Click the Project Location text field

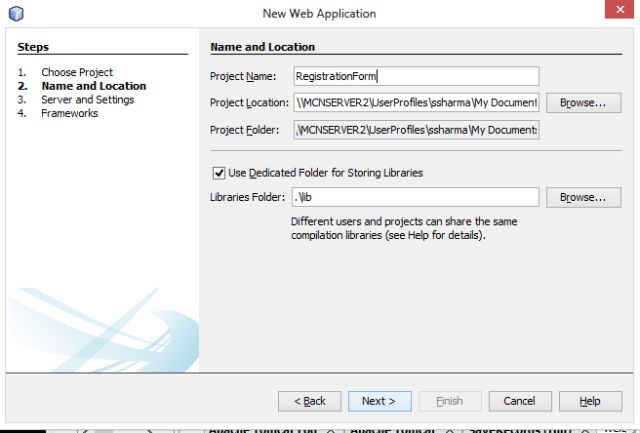click(x=416, y=103)
